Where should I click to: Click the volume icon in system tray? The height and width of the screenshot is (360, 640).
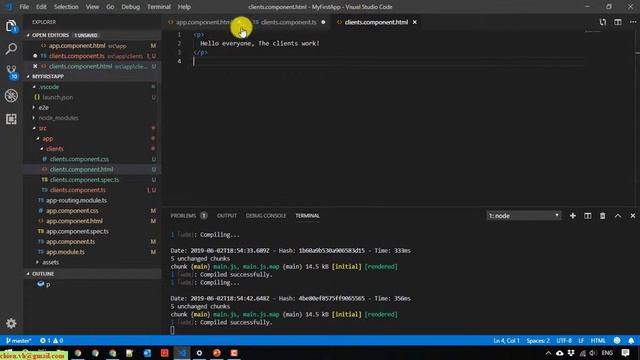[593, 353]
